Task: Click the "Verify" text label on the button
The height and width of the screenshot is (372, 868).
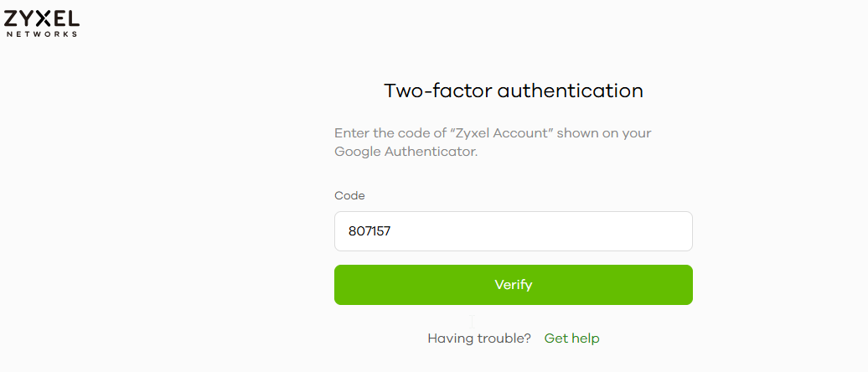Action: [513, 285]
